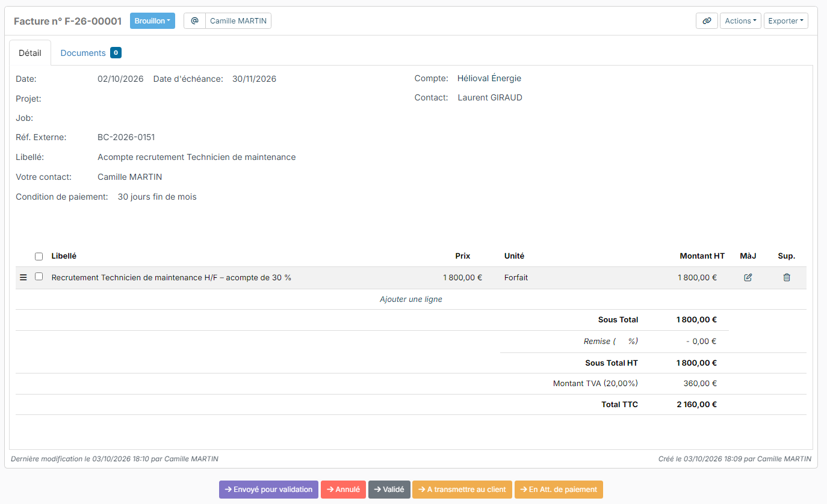Image resolution: width=827 pixels, height=504 pixels.
Task: Click the external reference BC-2026-0151
Action: 126,137
